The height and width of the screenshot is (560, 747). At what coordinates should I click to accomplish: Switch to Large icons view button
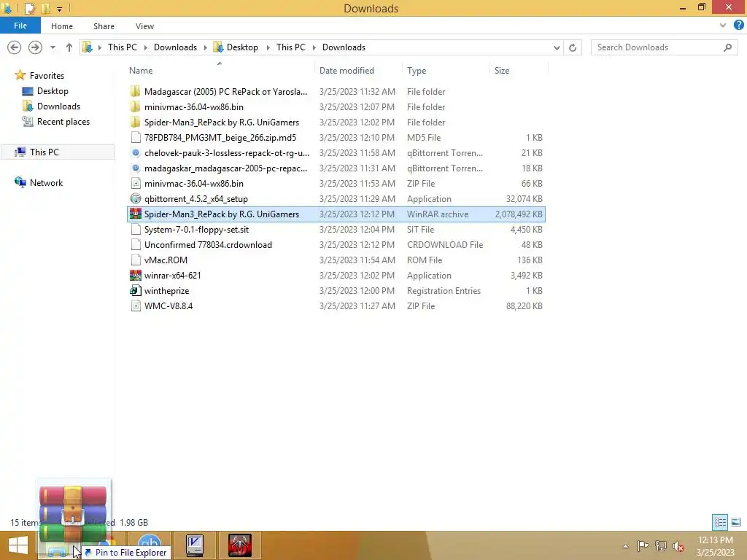click(x=735, y=522)
